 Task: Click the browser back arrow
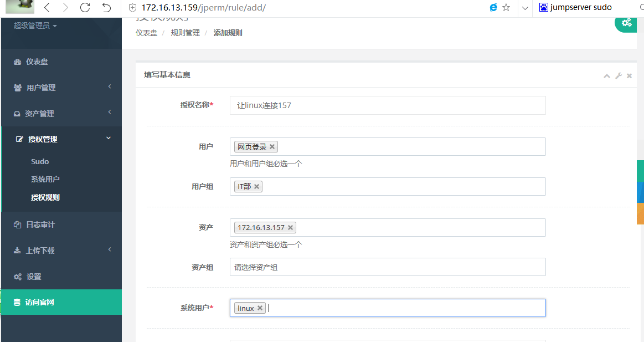coord(47,8)
